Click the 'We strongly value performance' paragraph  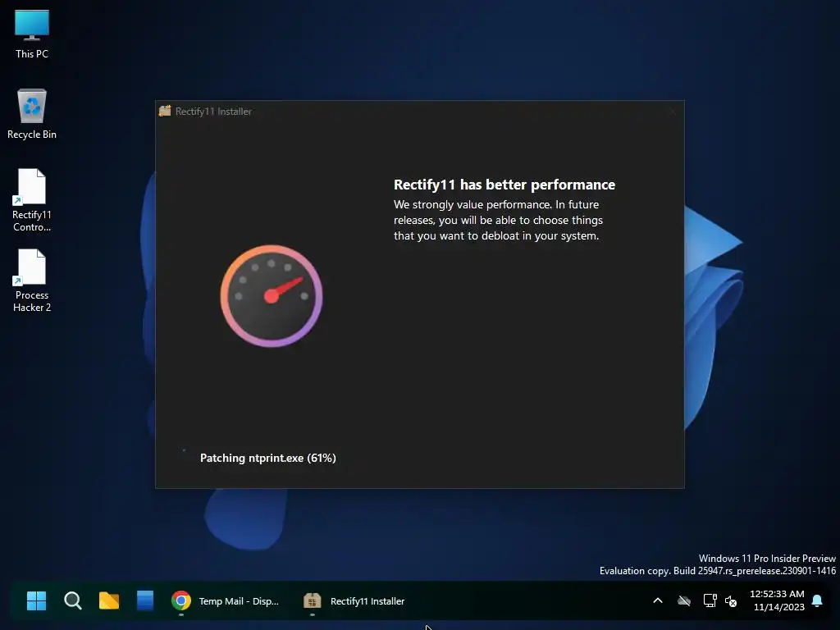pos(498,220)
